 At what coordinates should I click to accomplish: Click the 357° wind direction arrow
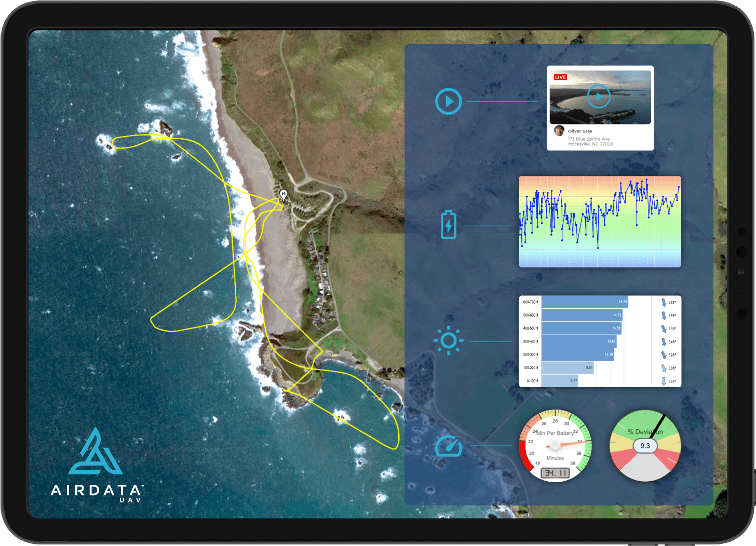tap(664, 381)
